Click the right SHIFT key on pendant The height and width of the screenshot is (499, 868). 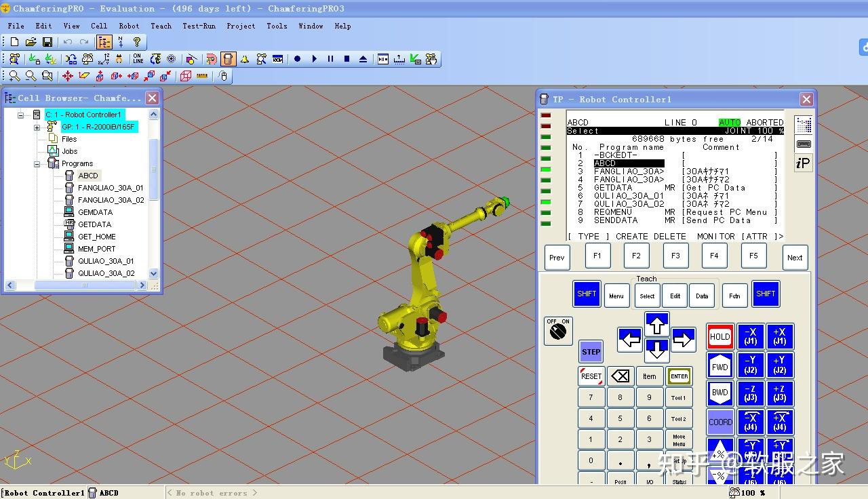766,294
